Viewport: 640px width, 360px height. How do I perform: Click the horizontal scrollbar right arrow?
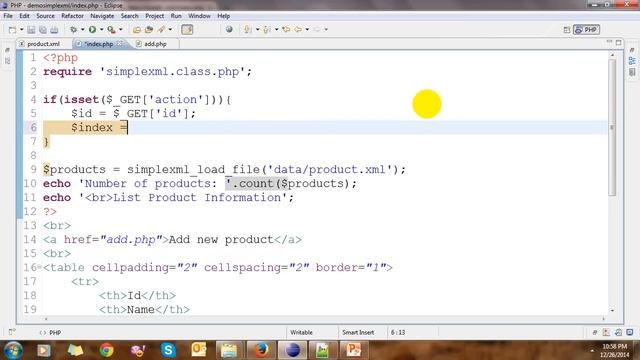(604, 319)
